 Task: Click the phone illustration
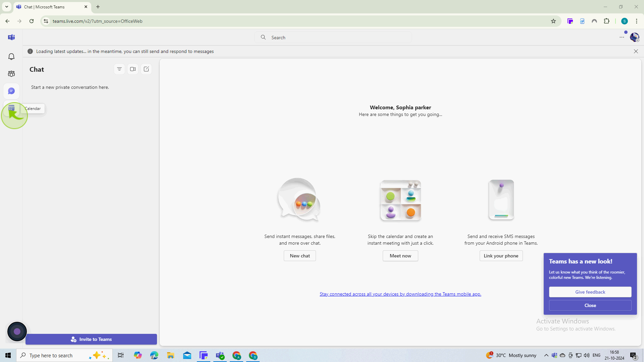(x=501, y=200)
